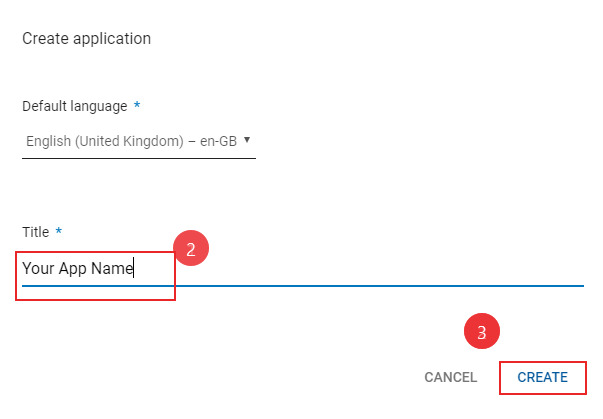Click the word 'Your' in the title
This screenshot has height=419, width=603.
(38, 268)
